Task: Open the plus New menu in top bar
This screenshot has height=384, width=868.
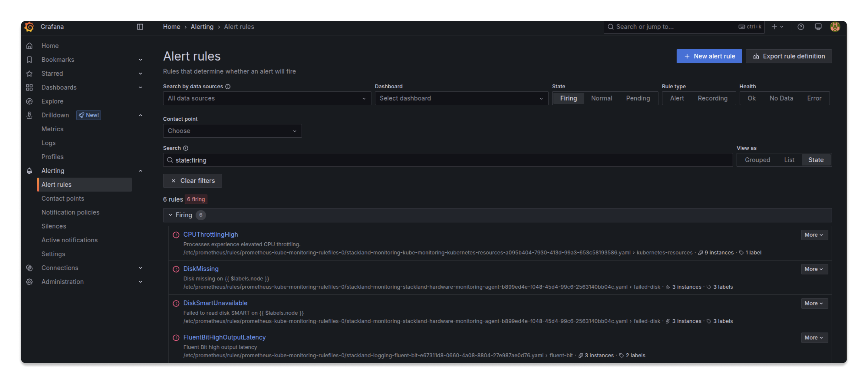Action: [777, 27]
